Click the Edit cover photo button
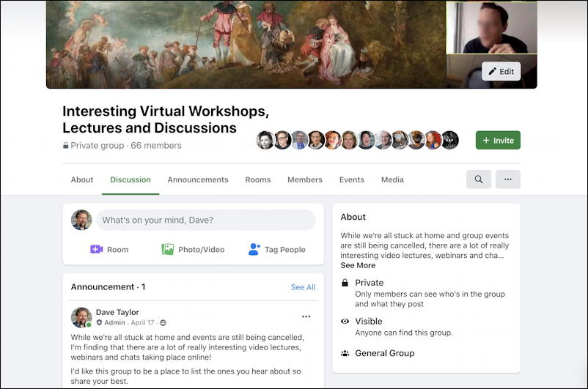The height and width of the screenshot is (389, 588). coord(501,72)
